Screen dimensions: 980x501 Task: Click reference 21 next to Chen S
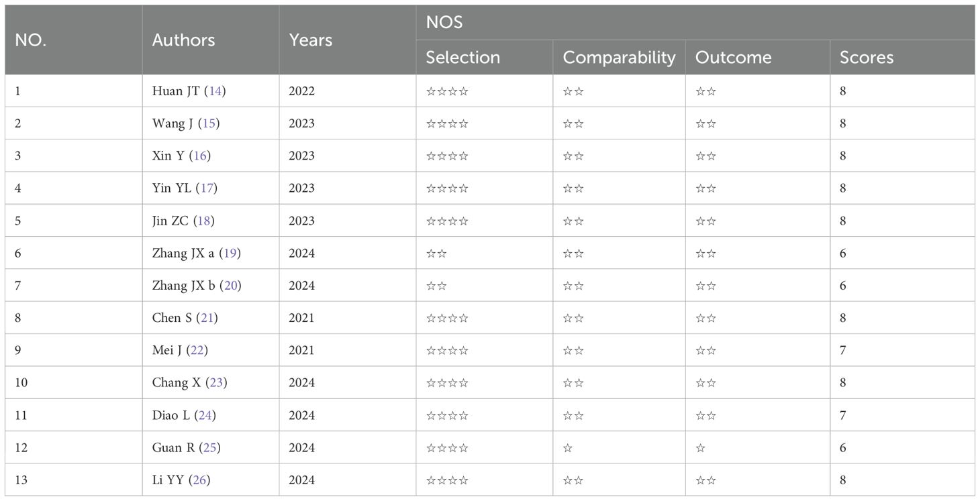click(x=207, y=318)
